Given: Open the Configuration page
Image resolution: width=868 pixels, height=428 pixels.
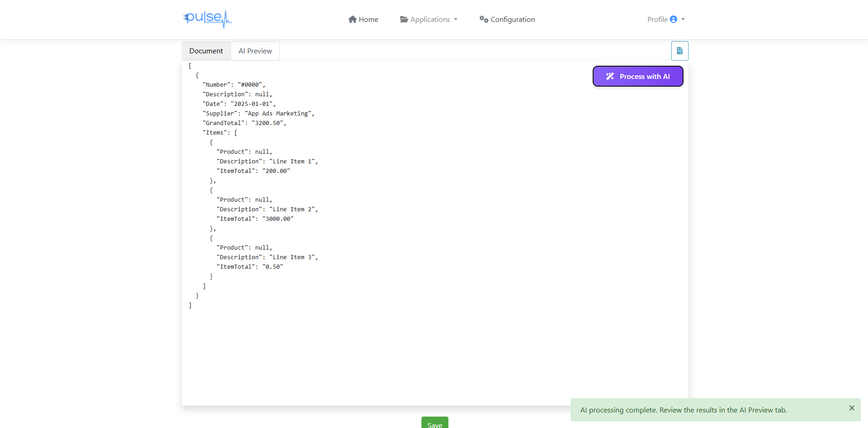Looking at the screenshot, I should coord(507,19).
